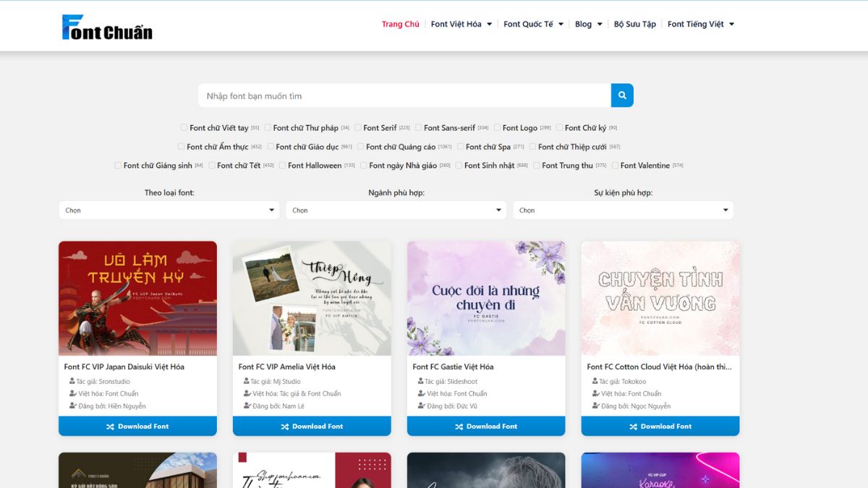The image size is (868, 488).
Task: Tick the Font chữ Viết tay checkbox
Action: pyautogui.click(x=184, y=127)
